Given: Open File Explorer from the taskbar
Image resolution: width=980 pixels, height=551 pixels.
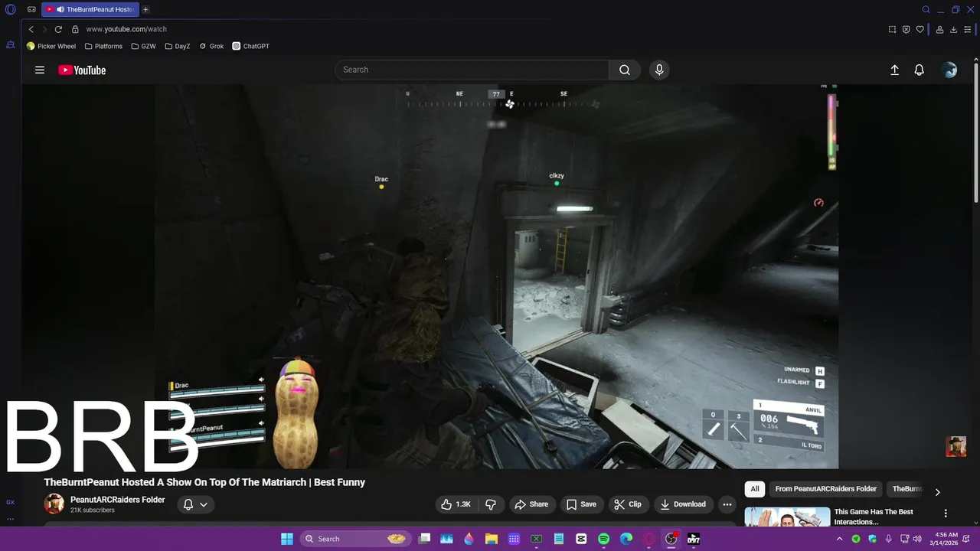Looking at the screenshot, I should [x=492, y=539].
